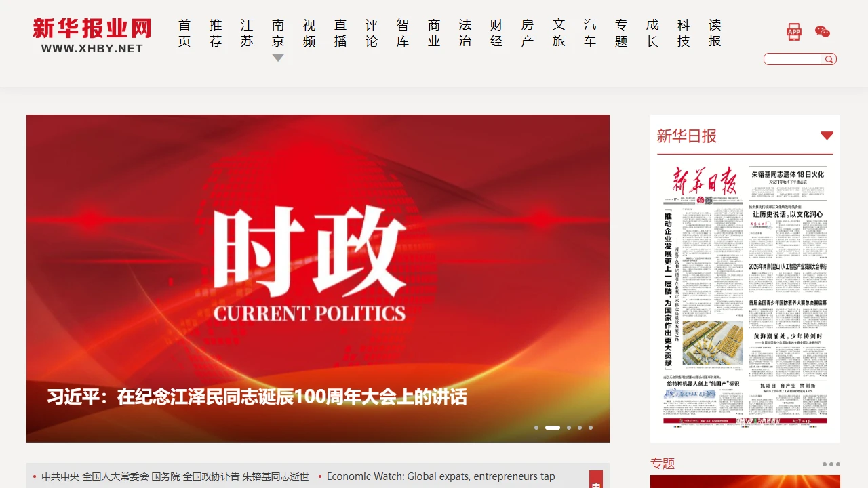Open the 成长 navigation item
Viewport: 868px width, 488px height.
(x=652, y=33)
